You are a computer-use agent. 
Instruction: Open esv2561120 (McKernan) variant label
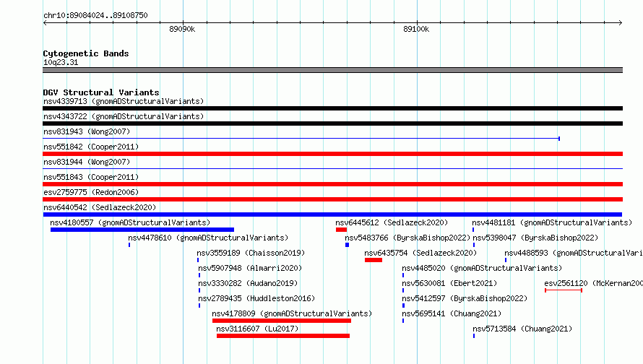click(x=593, y=283)
